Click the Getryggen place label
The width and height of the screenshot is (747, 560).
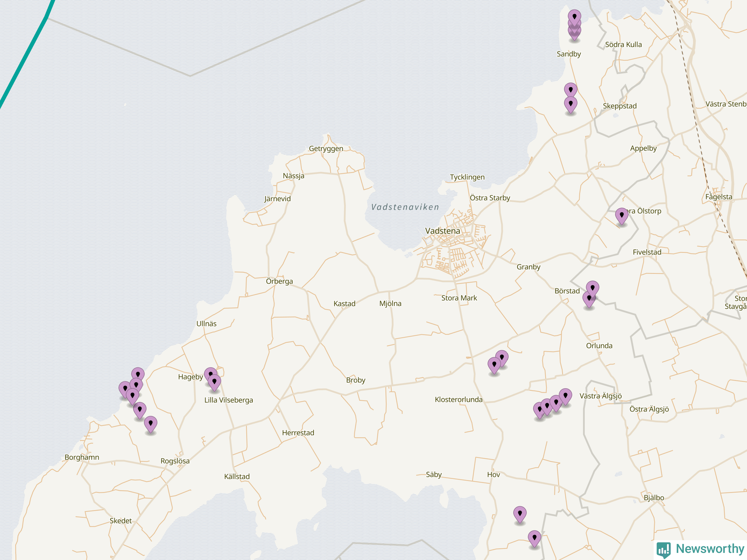(326, 148)
